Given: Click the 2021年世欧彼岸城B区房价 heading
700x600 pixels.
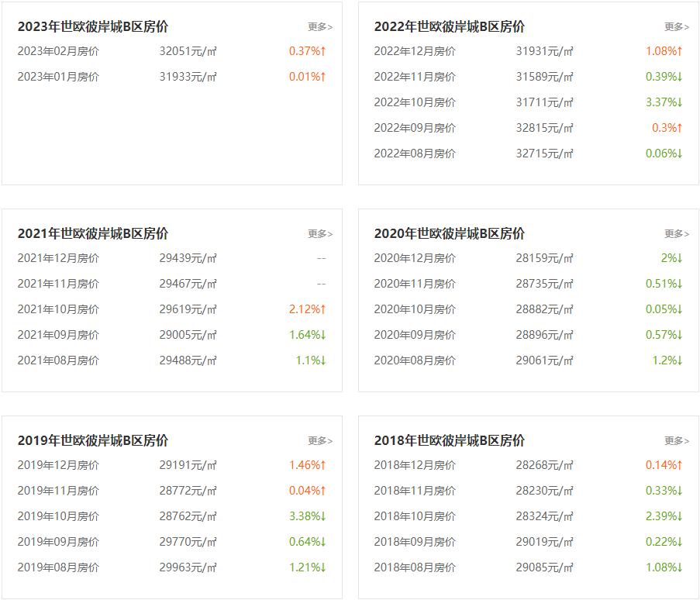Looking at the screenshot, I should [93, 234].
